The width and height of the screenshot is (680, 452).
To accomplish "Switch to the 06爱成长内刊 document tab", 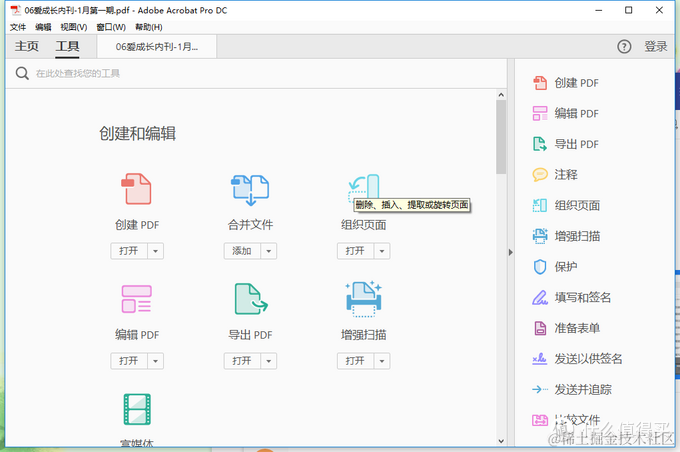I will (157, 47).
